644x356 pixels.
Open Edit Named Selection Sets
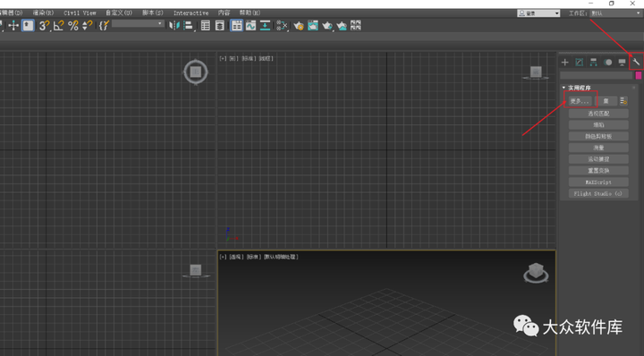tap(104, 26)
